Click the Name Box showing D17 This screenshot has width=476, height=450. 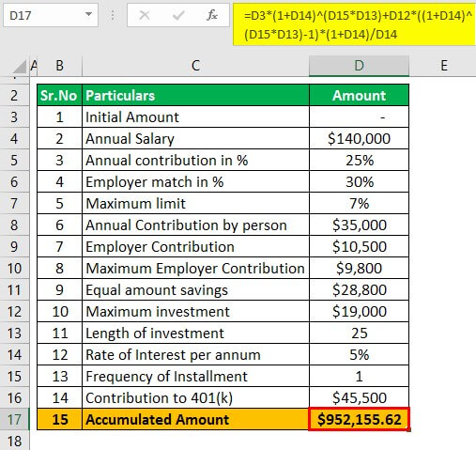[x=51, y=15]
